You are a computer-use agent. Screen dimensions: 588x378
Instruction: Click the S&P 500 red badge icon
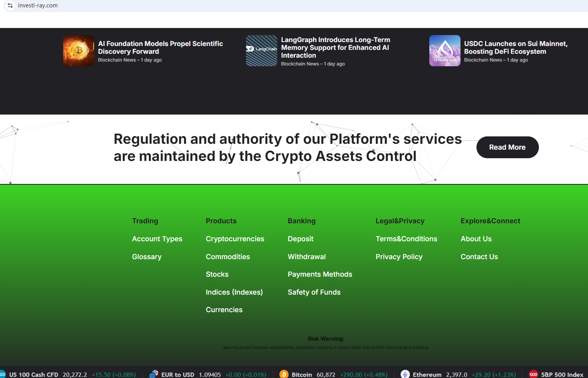(533, 374)
